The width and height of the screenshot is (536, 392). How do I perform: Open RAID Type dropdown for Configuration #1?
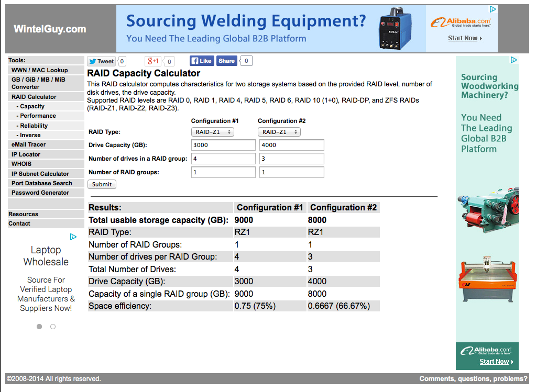[x=212, y=132]
